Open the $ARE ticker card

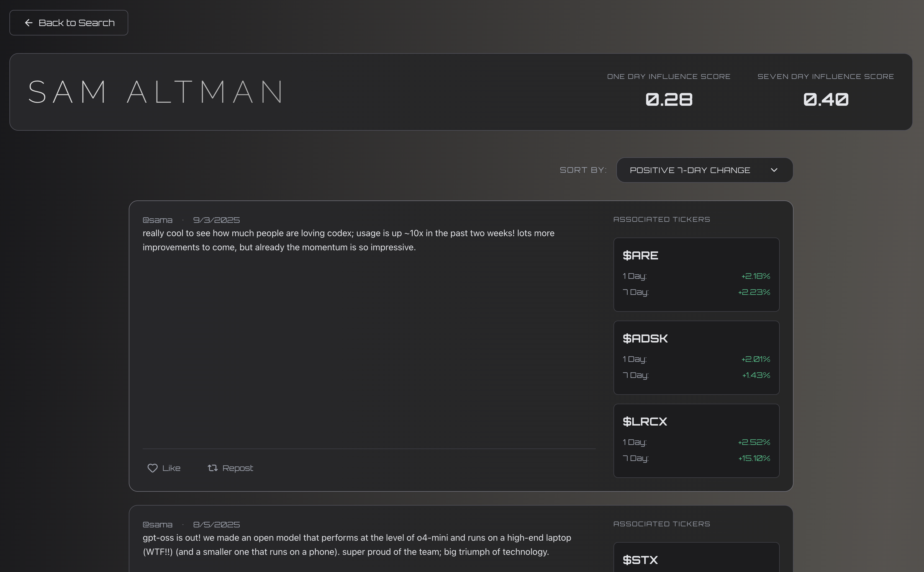tap(696, 274)
